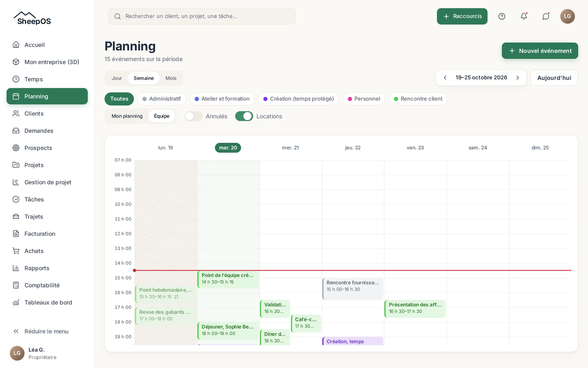
Task: Click the Nouvel événement button
Action: point(540,51)
